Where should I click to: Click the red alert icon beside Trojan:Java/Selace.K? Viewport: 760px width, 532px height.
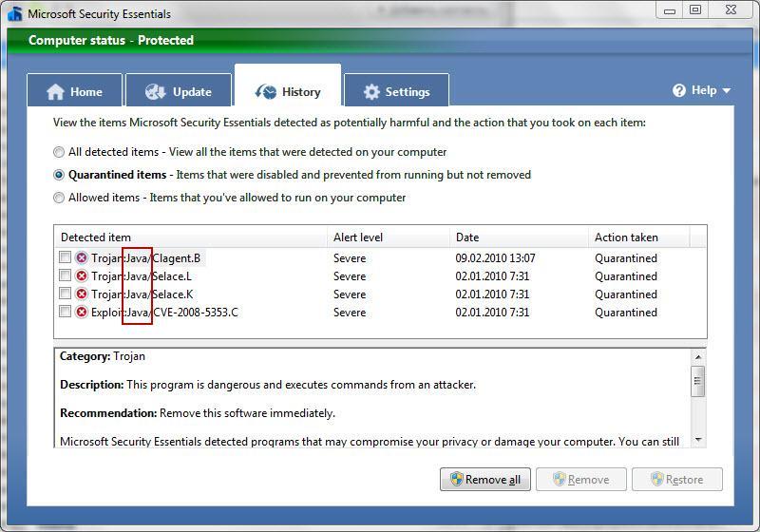[82, 294]
